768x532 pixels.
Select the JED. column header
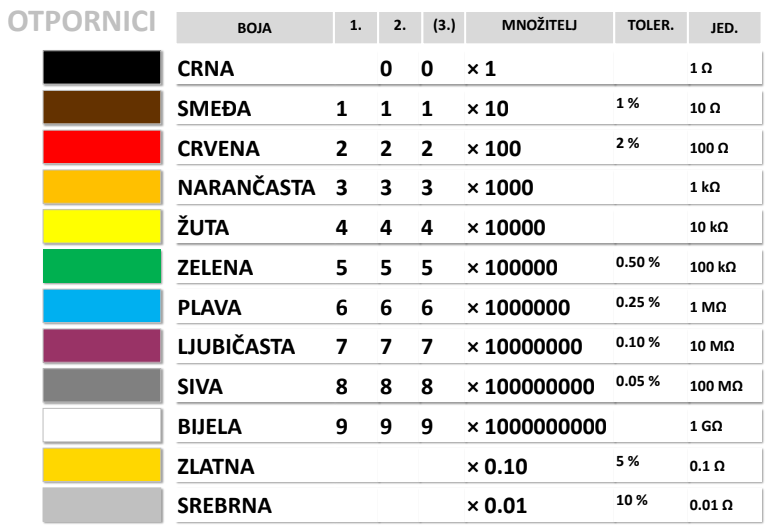pyautogui.click(x=723, y=28)
